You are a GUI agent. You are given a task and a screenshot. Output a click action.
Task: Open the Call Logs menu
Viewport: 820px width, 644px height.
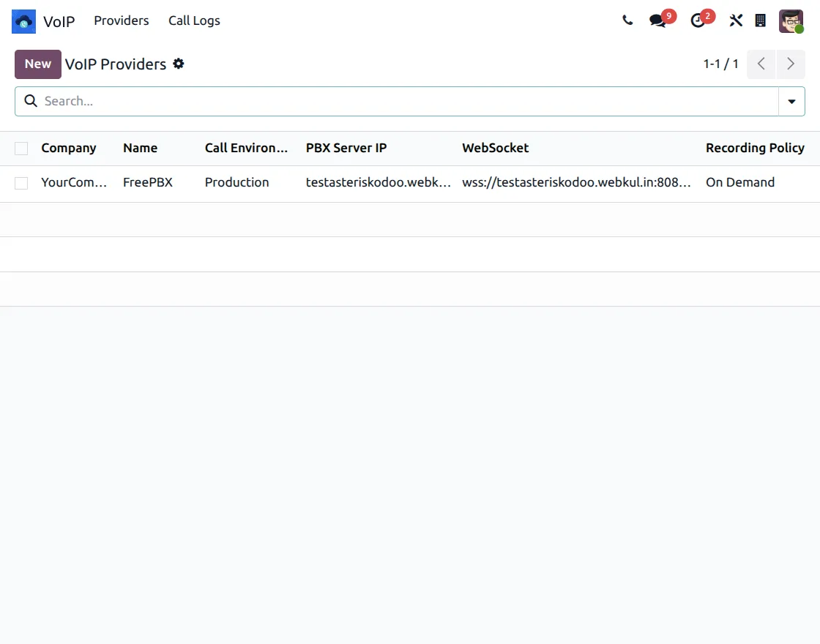[x=194, y=20]
